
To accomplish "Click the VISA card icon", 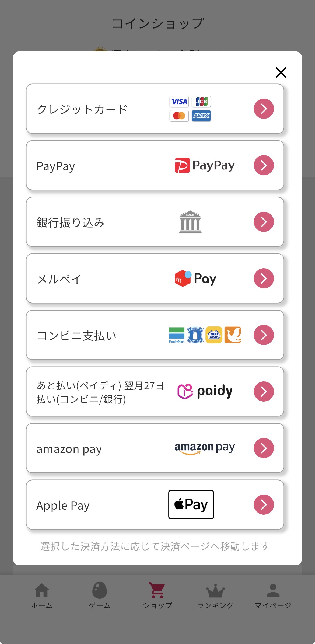I will [179, 102].
